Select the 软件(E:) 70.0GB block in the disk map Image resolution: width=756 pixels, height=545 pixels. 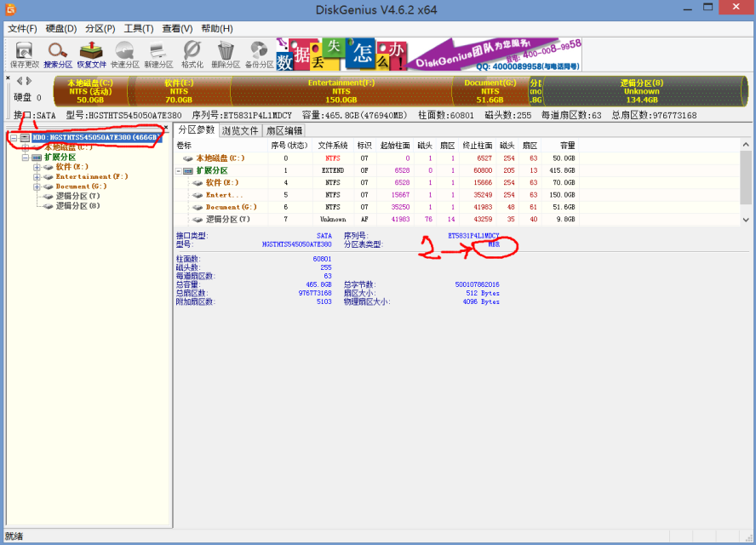tap(179, 91)
